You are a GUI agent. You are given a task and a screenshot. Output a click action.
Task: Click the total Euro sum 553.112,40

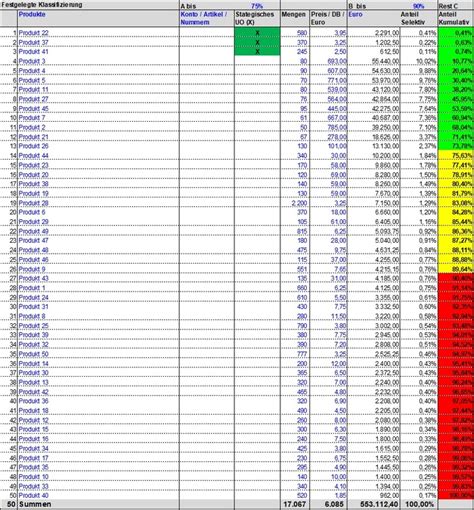pos(379,504)
